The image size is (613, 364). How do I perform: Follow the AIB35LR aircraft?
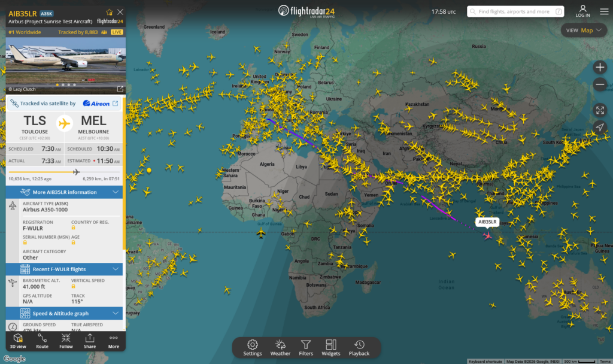click(66, 341)
